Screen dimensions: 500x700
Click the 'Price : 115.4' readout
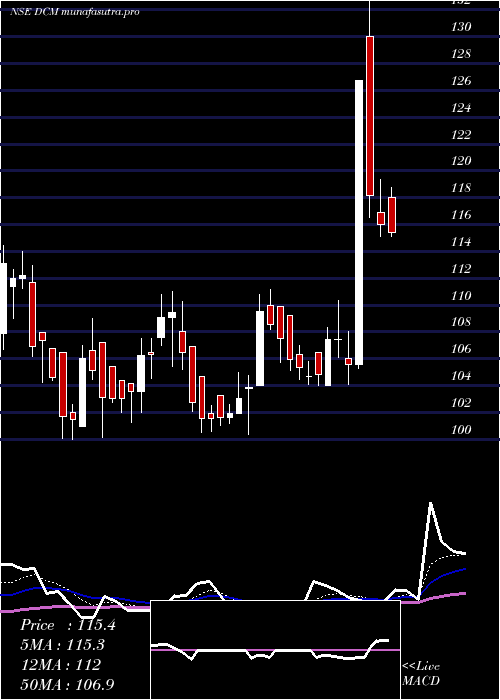tap(68, 625)
